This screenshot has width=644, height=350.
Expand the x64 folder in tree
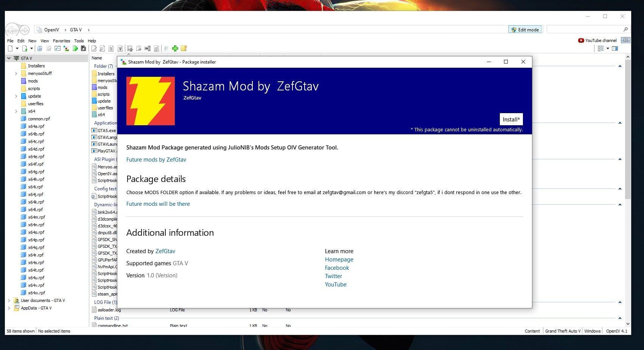click(16, 111)
